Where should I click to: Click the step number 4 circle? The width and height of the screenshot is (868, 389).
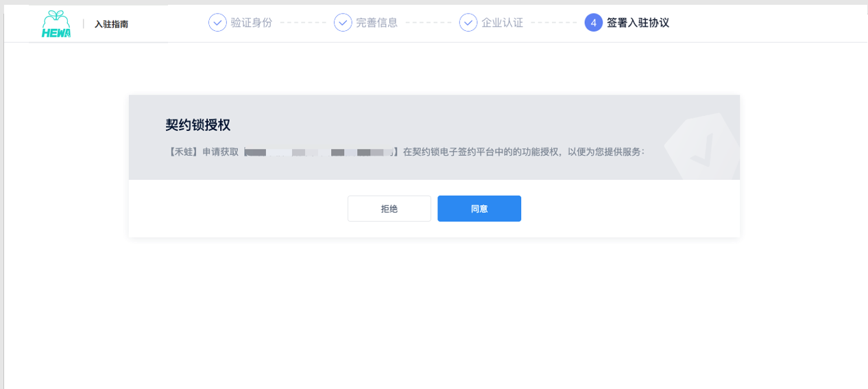point(594,23)
